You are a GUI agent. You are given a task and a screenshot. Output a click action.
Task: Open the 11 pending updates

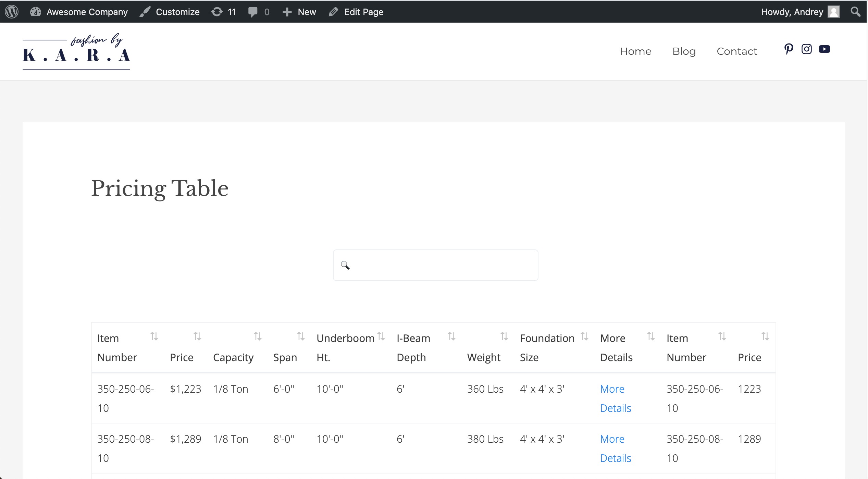click(x=224, y=12)
